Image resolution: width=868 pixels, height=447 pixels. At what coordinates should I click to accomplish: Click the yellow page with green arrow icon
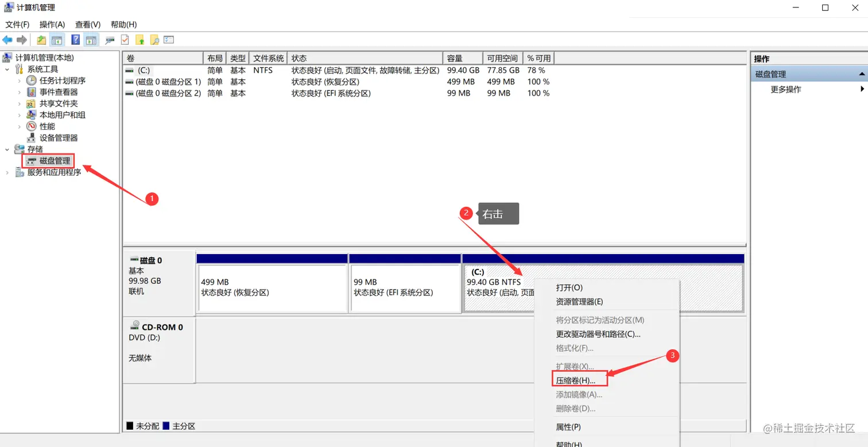point(139,40)
